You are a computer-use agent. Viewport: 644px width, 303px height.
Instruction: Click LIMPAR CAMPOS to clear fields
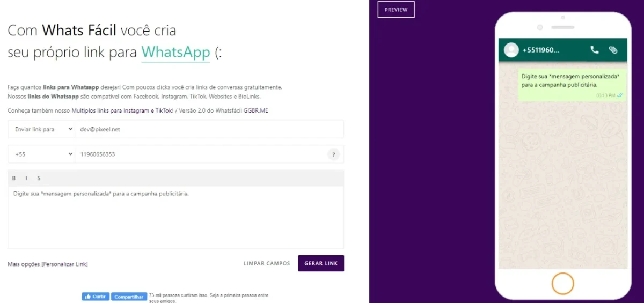pyautogui.click(x=267, y=263)
